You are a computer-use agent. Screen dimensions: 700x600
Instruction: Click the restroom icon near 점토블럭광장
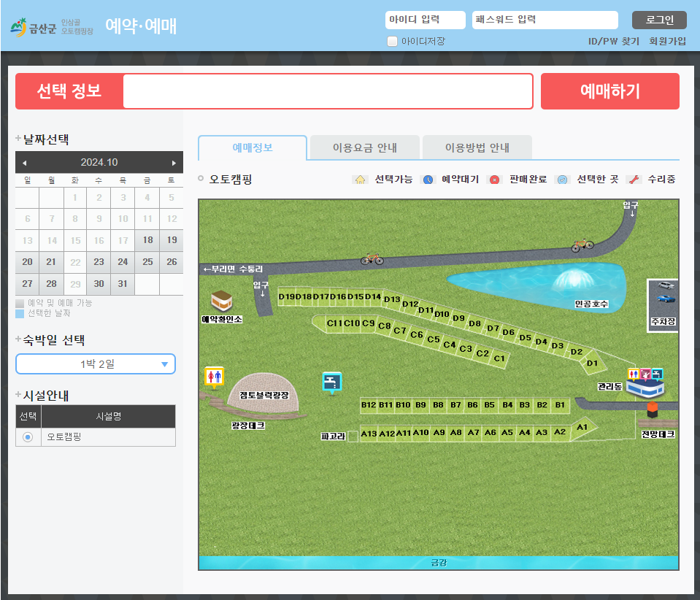215,377
